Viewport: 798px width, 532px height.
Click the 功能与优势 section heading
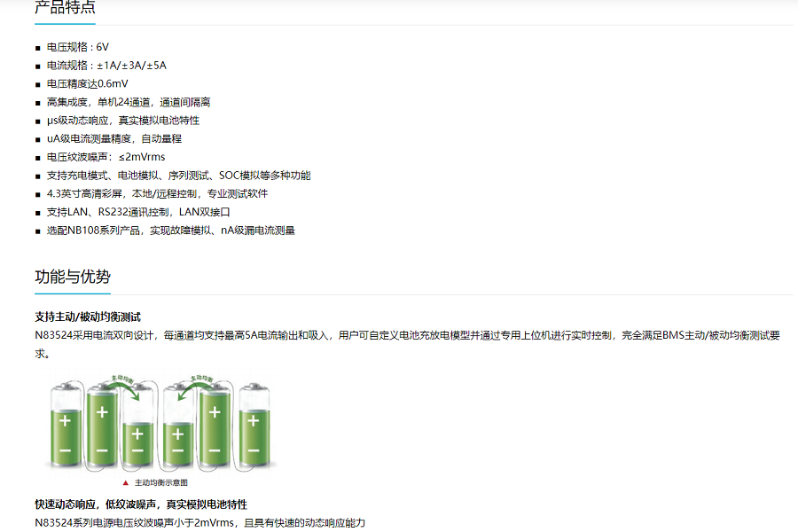point(73,276)
